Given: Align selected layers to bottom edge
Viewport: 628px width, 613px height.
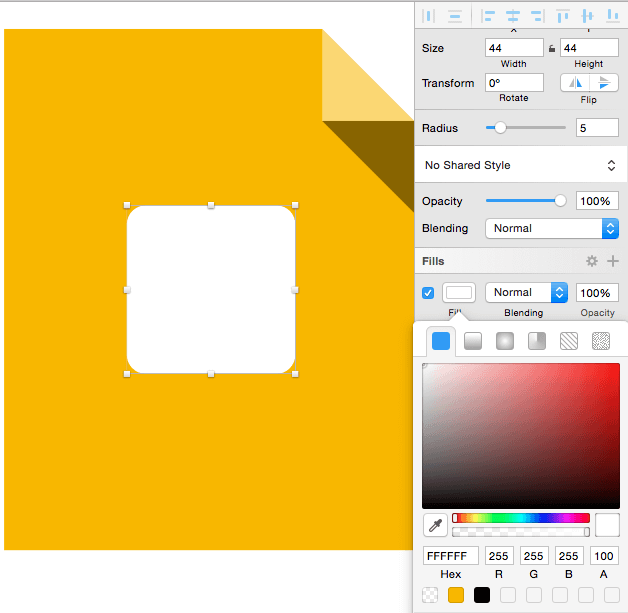Looking at the screenshot, I should point(613,16).
